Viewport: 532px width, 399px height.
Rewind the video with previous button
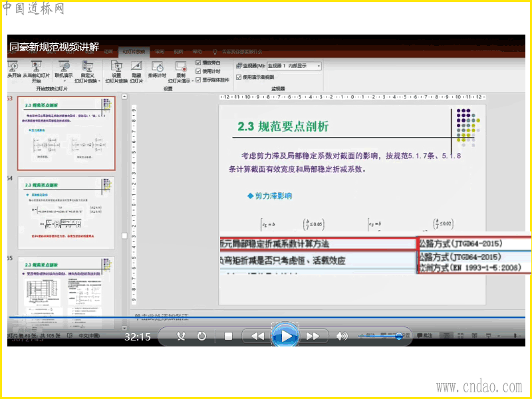pos(257,336)
